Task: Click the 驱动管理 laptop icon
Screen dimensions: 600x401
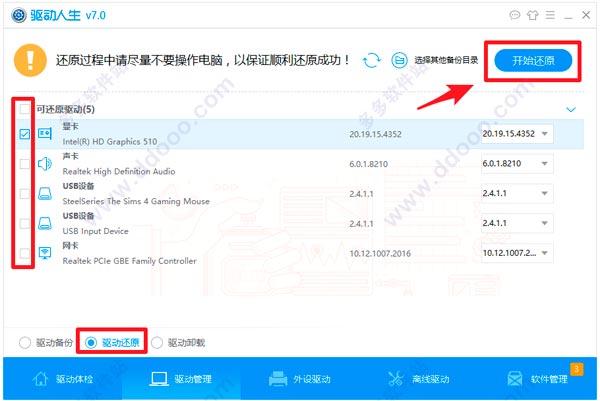Action: [x=158, y=379]
